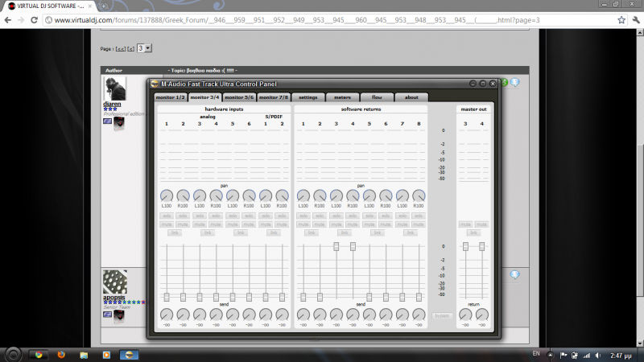Click the volume icon in system tray
This screenshot has height=362, width=644.
pyautogui.click(x=598, y=356)
